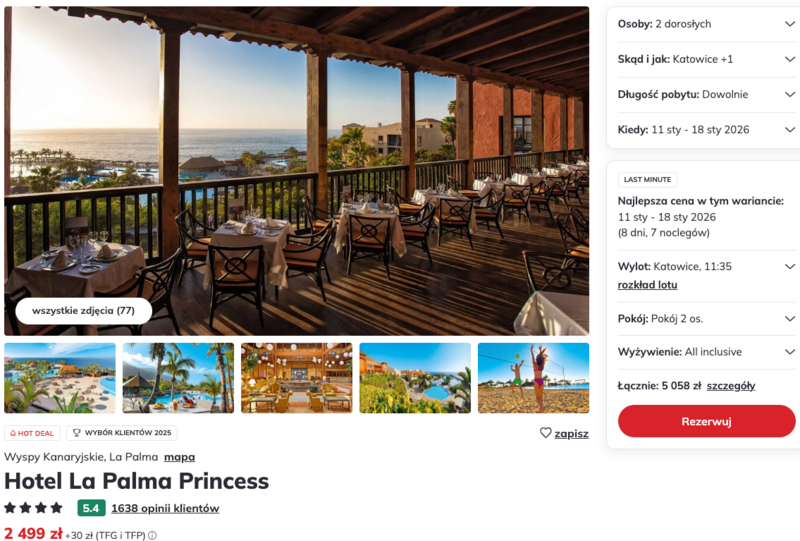
Task: Click the LAST MINUTE label badge
Action: tap(647, 180)
